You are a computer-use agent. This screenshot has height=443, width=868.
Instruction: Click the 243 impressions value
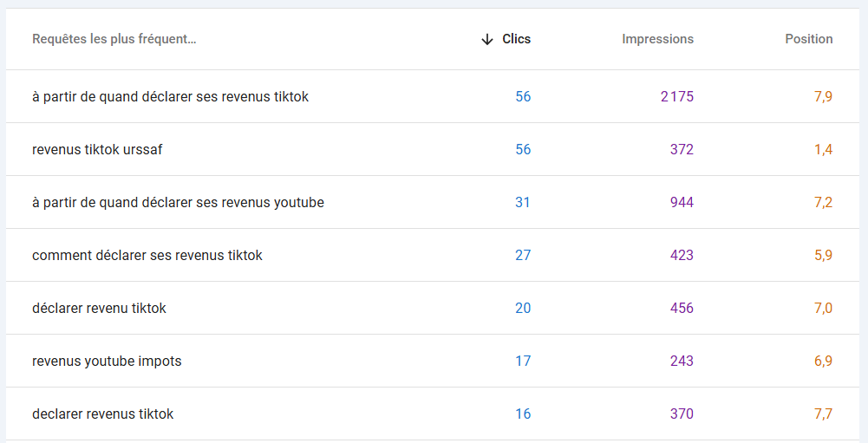[x=682, y=361]
